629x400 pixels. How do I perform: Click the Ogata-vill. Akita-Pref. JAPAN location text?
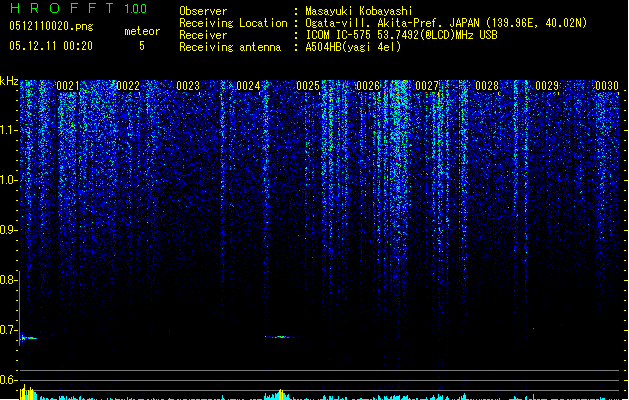pos(446,23)
